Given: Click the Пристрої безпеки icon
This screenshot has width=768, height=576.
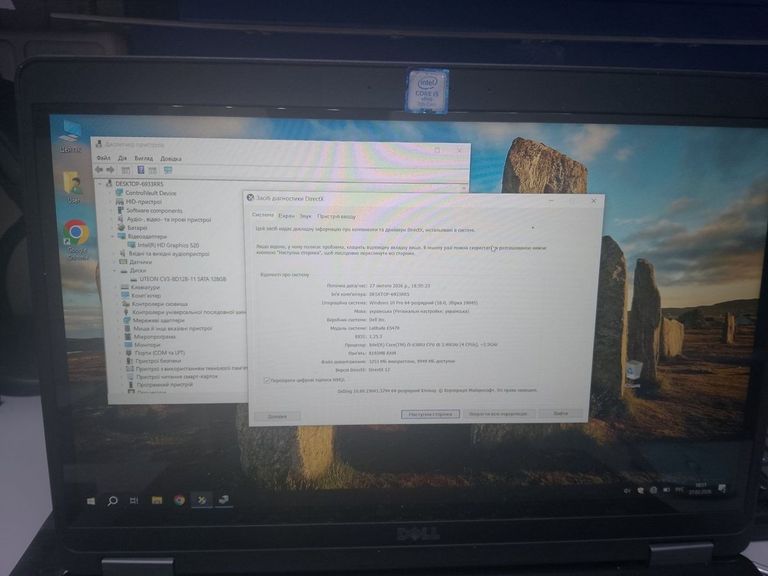Looking at the screenshot, I should (130, 360).
